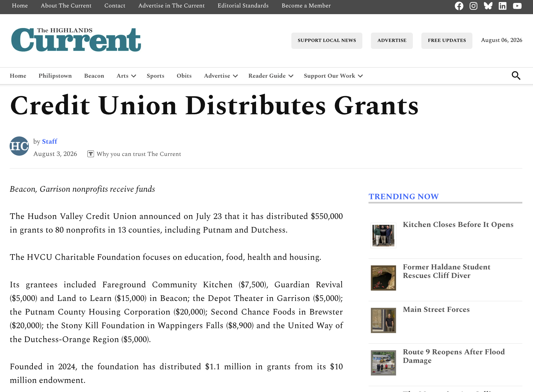The image size is (533, 392).
Task: Open the Editorial Standards page
Action: coord(243,6)
